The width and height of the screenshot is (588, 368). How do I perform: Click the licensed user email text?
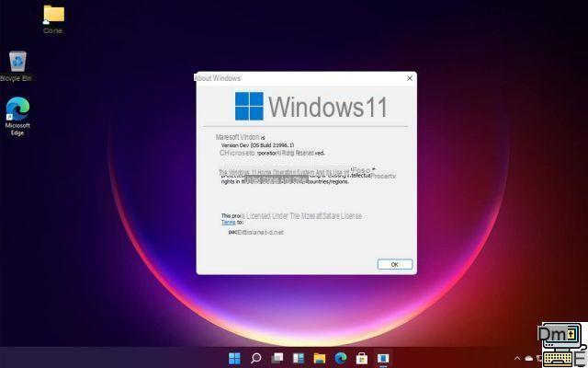[255, 233]
